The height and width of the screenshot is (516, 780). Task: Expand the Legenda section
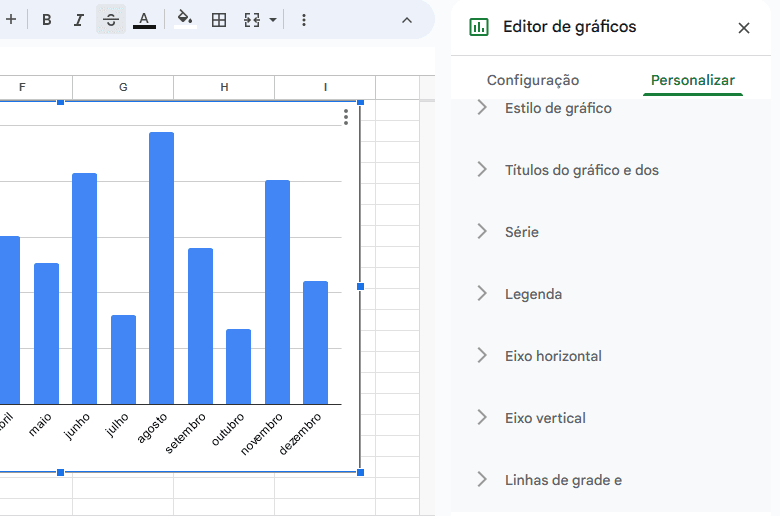pyautogui.click(x=533, y=294)
